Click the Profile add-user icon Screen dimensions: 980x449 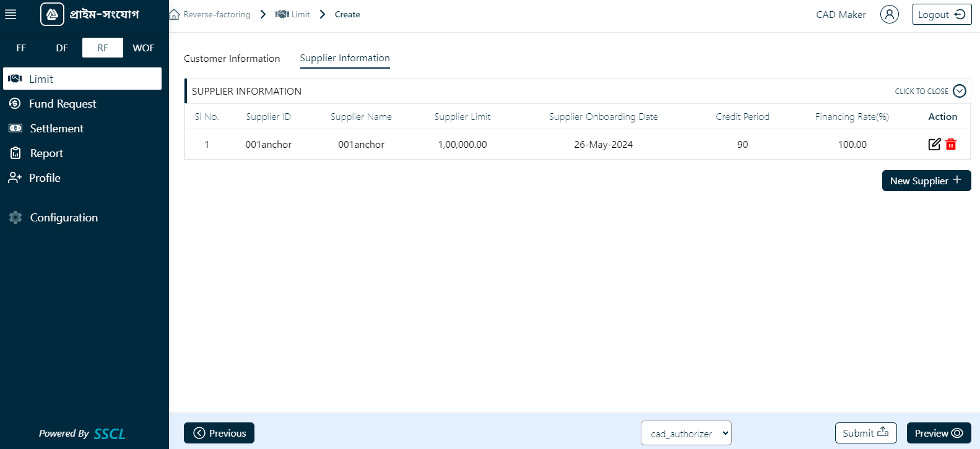(x=15, y=177)
